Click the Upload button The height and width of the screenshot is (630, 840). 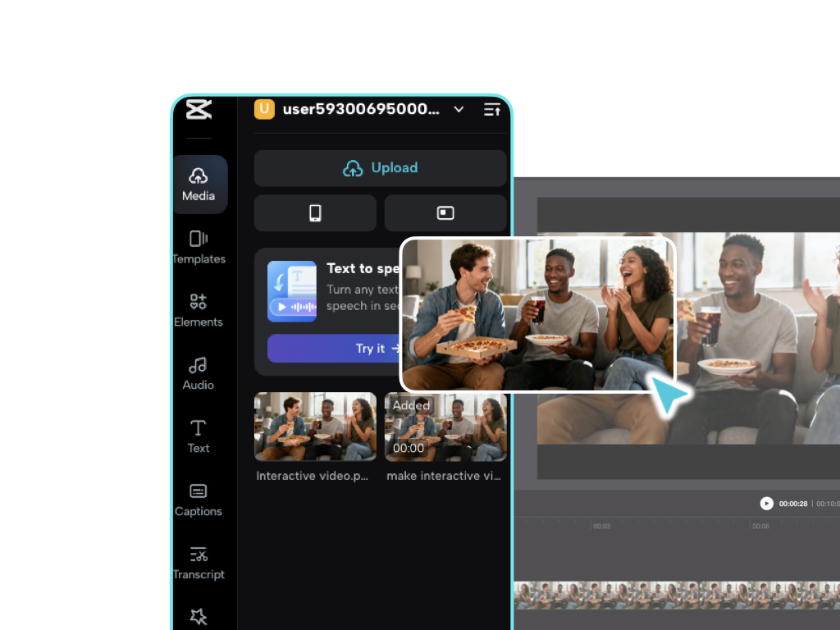[380, 167]
